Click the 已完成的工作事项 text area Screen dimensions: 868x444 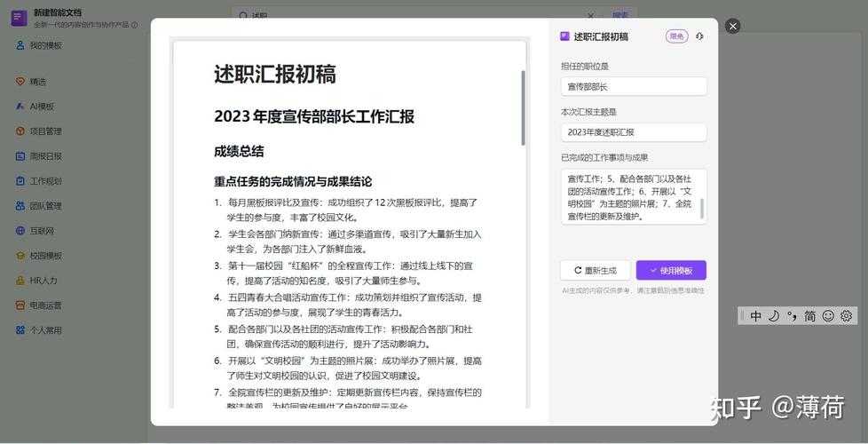630,196
